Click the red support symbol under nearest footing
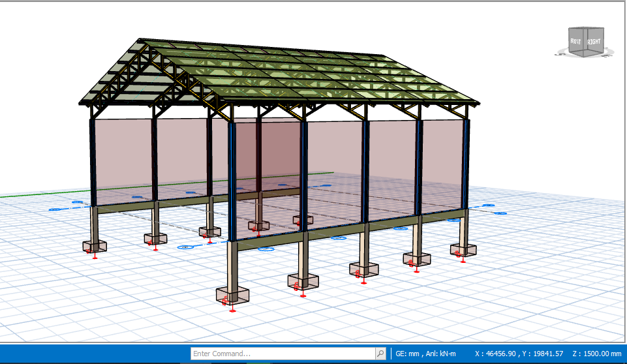 click(x=232, y=309)
